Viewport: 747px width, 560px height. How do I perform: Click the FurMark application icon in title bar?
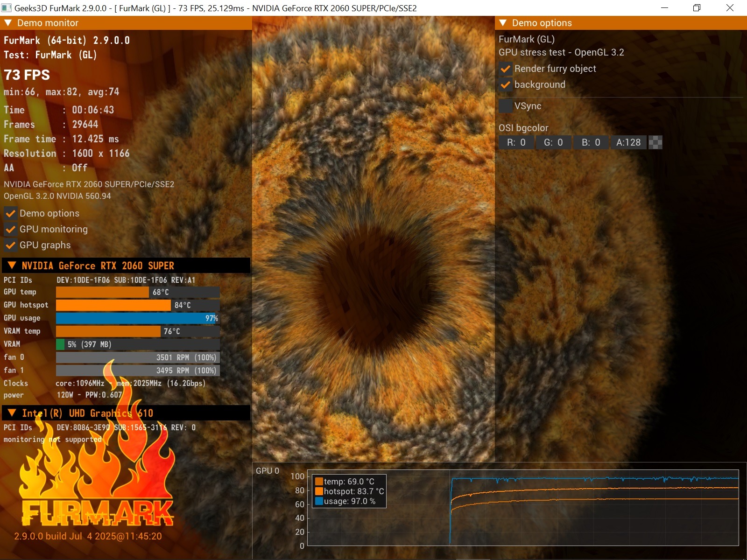[x=7, y=8]
